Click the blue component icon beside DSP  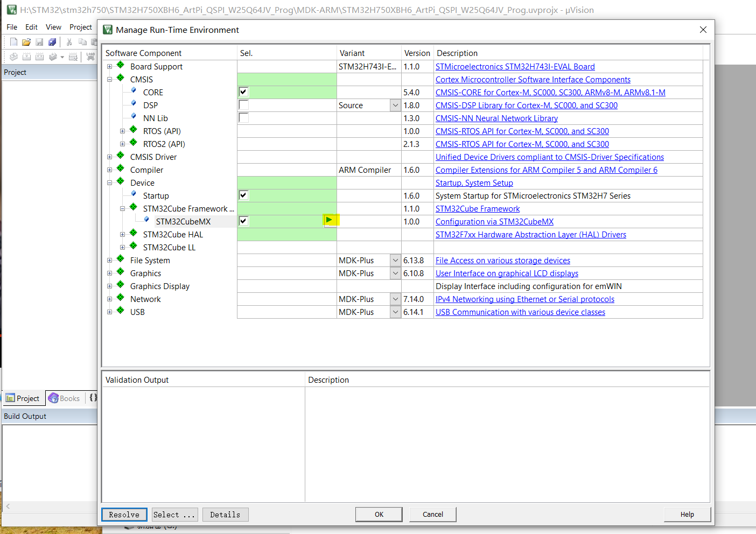pyautogui.click(x=134, y=103)
